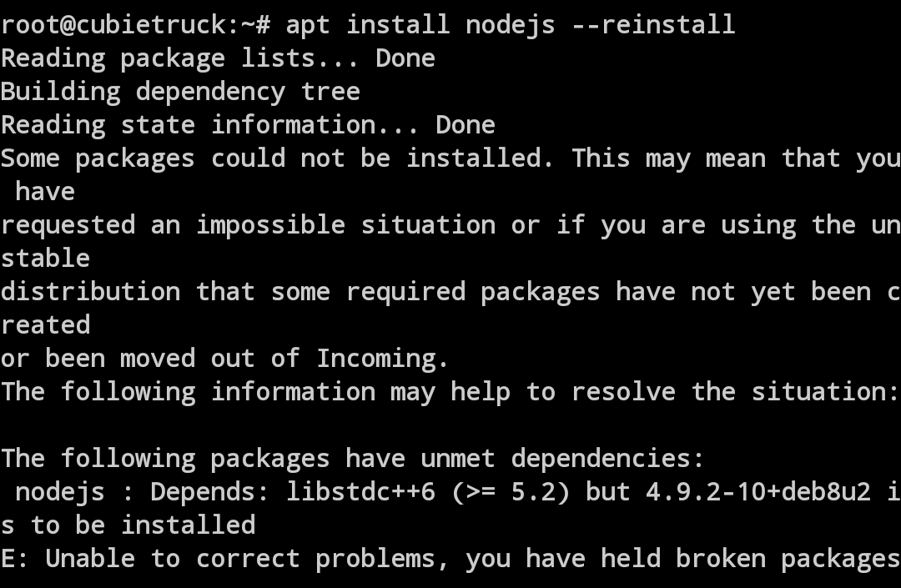
Task: Click the word "Incoming." in the output
Action: [x=383, y=358]
